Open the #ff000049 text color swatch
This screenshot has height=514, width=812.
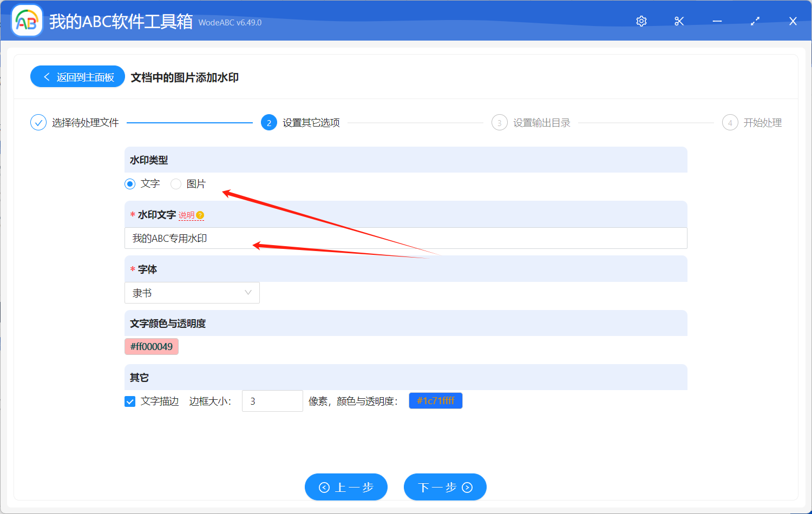(x=152, y=346)
